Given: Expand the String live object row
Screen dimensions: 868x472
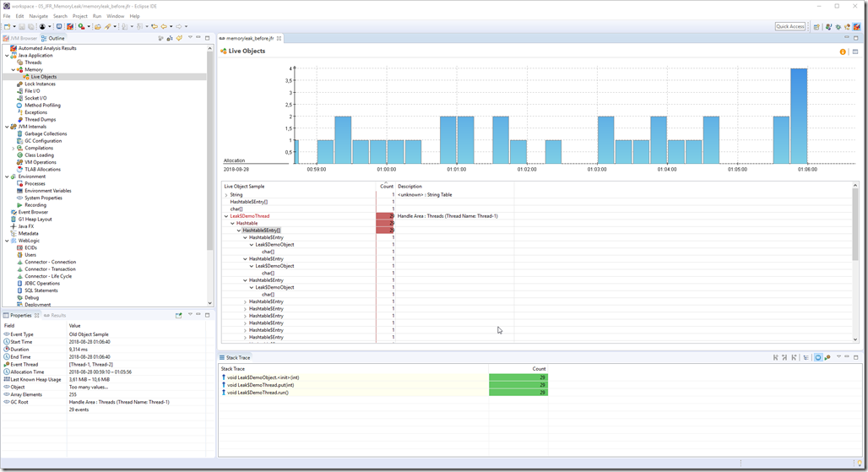Looking at the screenshot, I should tap(225, 195).
